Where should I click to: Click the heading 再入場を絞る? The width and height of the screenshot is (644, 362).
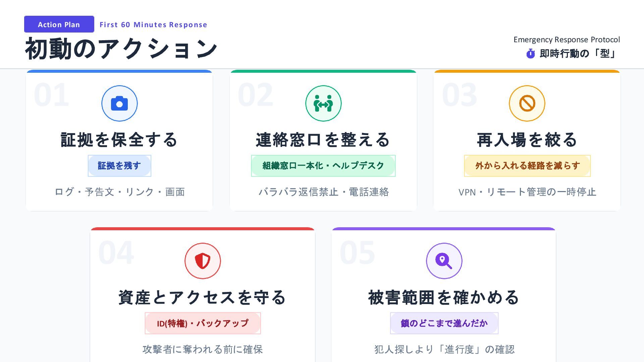click(527, 140)
